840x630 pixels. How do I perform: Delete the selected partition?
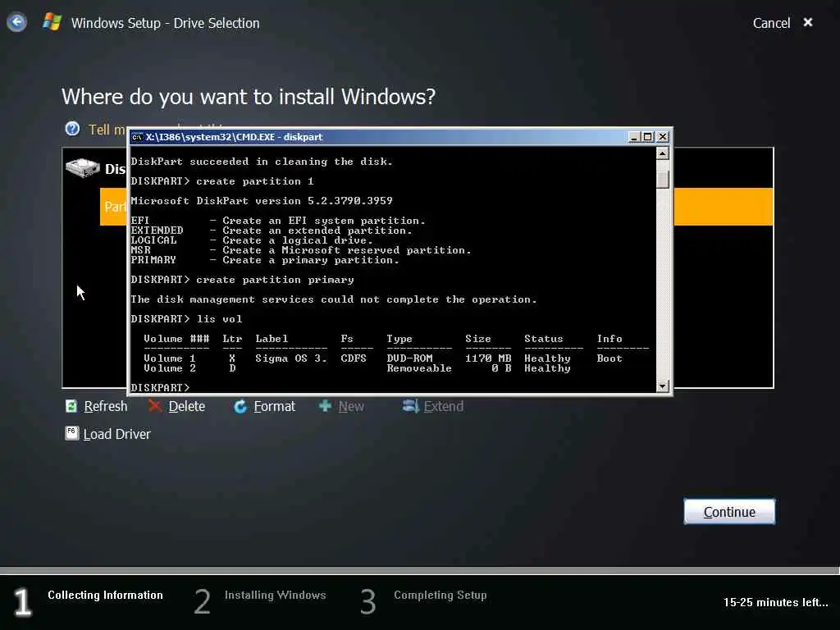click(186, 407)
